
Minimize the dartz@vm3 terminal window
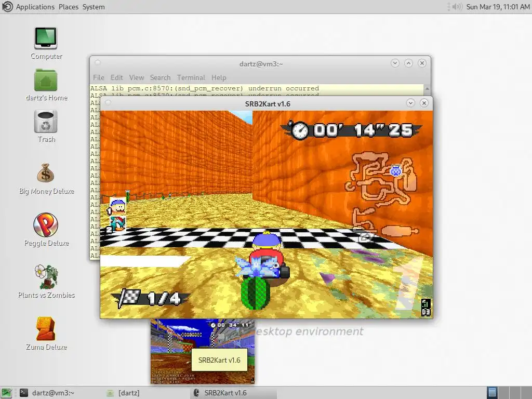click(395, 63)
